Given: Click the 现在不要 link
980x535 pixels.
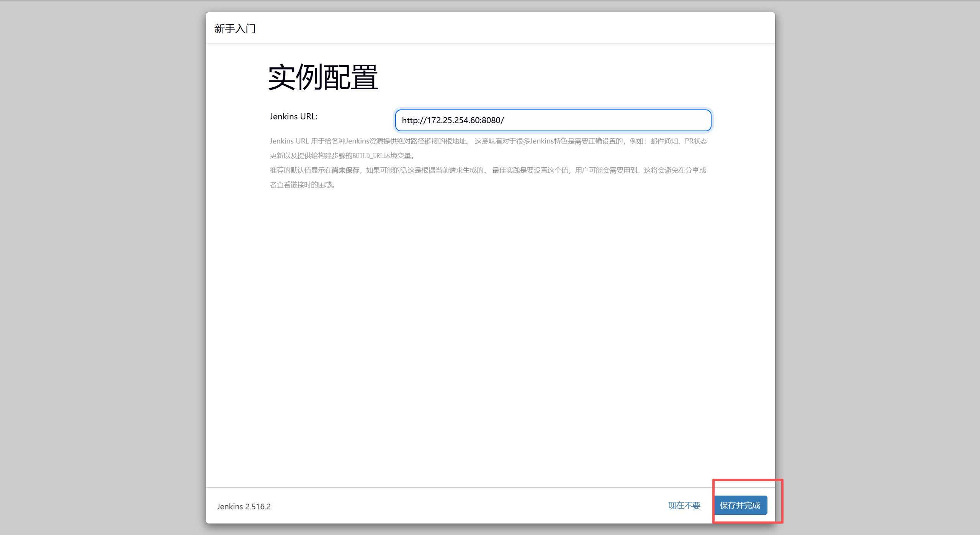Looking at the screenshot, I should pyautogui.click(x=684, y=506).
